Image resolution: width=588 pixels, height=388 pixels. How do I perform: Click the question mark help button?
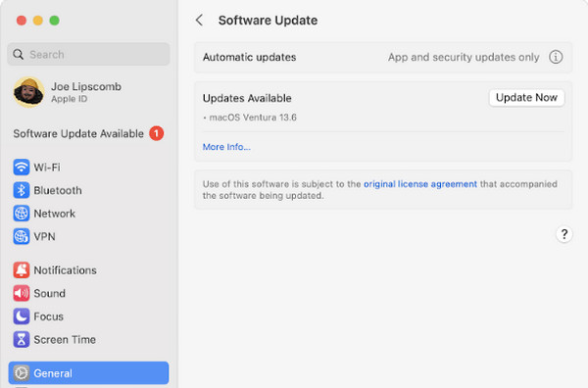(x=564, y=235)
